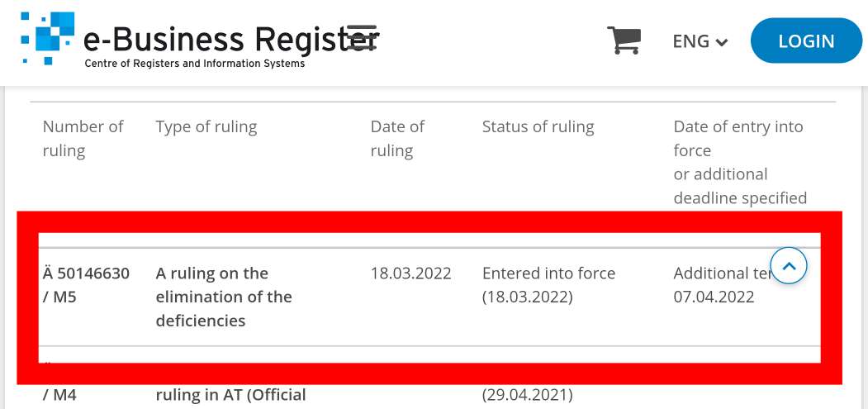Viewport: 868px width, 409px height.
Task: Select the "Entered into force (18.03.2022)" status
Action: tap(548, 285)
